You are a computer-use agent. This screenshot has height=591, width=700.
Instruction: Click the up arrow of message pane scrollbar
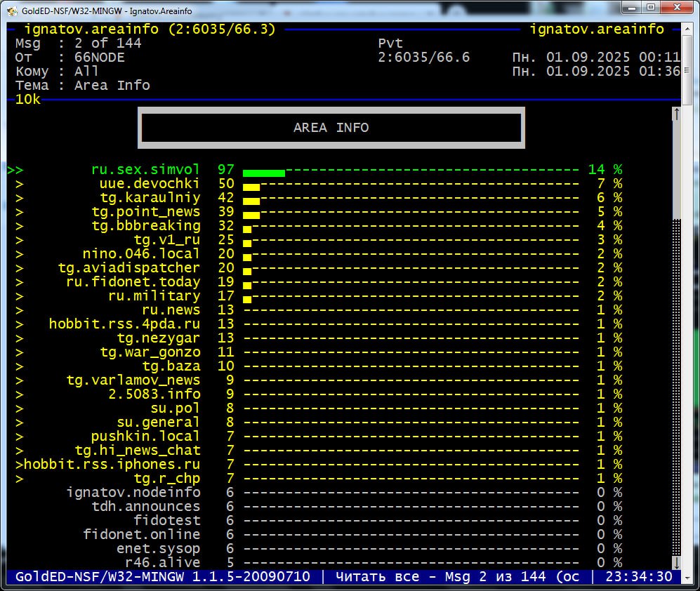(x=677, y=114)
